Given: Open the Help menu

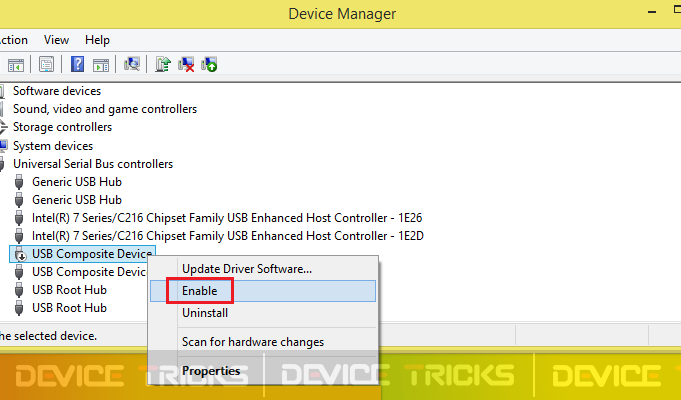Looking at the screenshot, I should [97, 40].
